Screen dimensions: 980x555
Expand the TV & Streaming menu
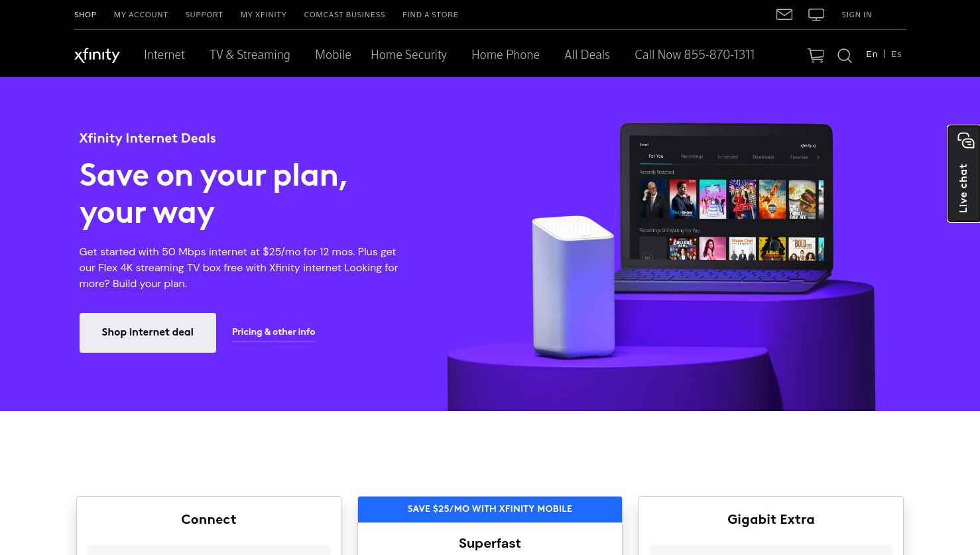(249, 55)
